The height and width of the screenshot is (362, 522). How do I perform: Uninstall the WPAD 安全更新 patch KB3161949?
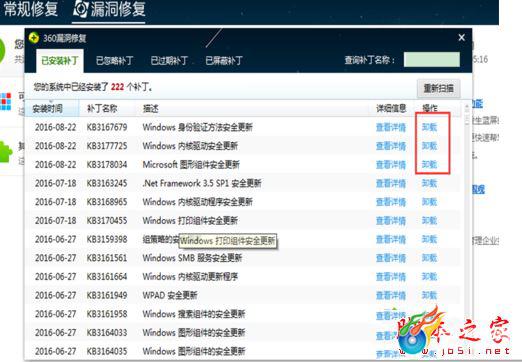tap(429, 295)
